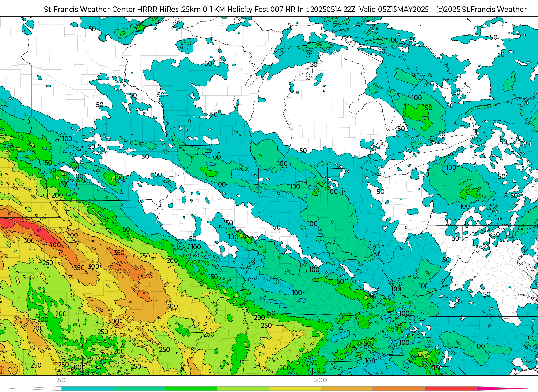Select the amber gold color bar segment
The image size is (538, 392).
347,389
